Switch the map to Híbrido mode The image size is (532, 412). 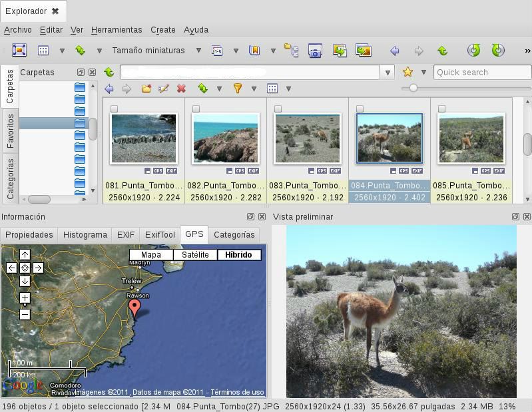[239, 255]
